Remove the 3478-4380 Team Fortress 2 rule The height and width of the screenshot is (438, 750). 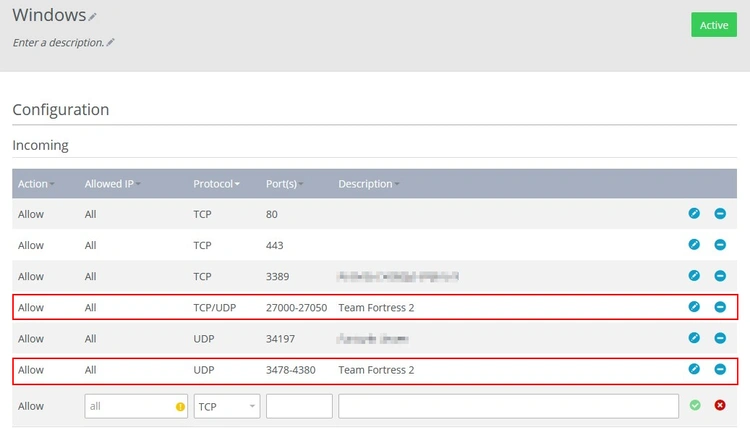(x=720, y=370)
